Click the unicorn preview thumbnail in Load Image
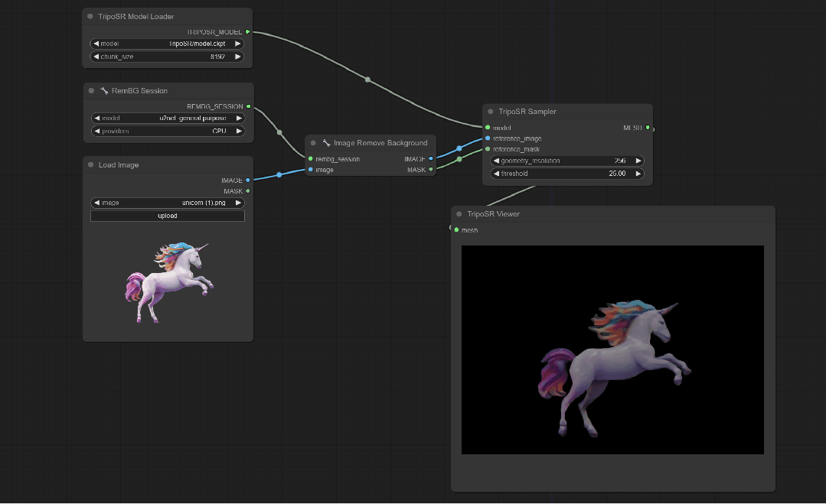The image size is (826, 504). tap(168, 282)
